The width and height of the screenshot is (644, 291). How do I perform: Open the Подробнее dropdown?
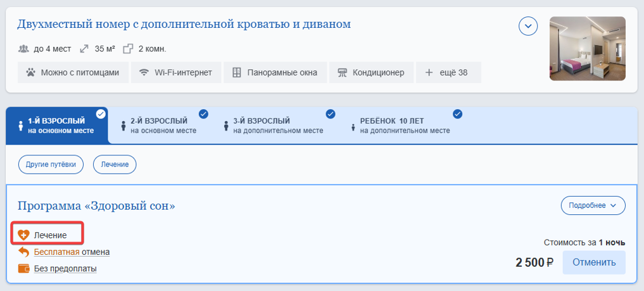click(x=593, y=205)
